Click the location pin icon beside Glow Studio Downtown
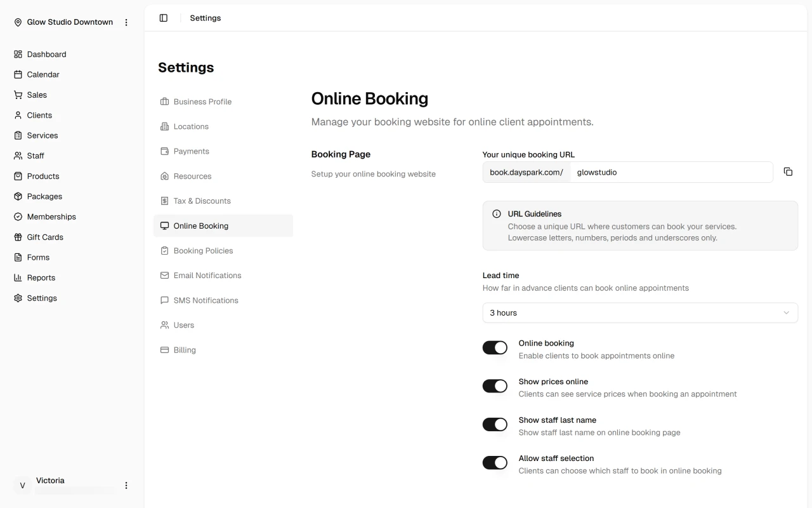Image resolution: width=812 pixels, height=508 pixels. (18, 22)
